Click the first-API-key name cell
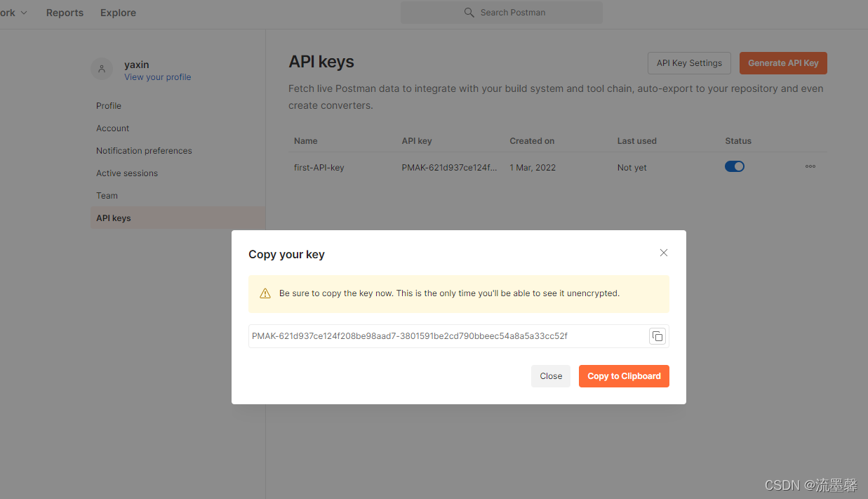 (x=319, y=168)
